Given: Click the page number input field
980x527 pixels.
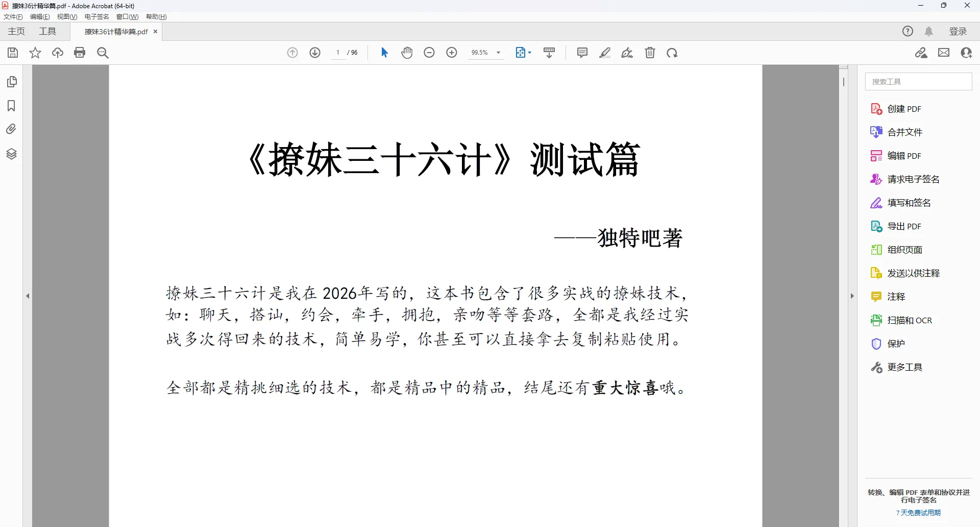Looking at the screenshot, I should (338, 53).
